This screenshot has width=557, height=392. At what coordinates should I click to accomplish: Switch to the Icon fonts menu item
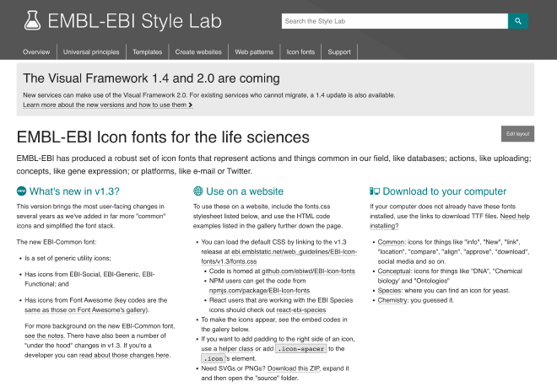click(x=301, y=51)
